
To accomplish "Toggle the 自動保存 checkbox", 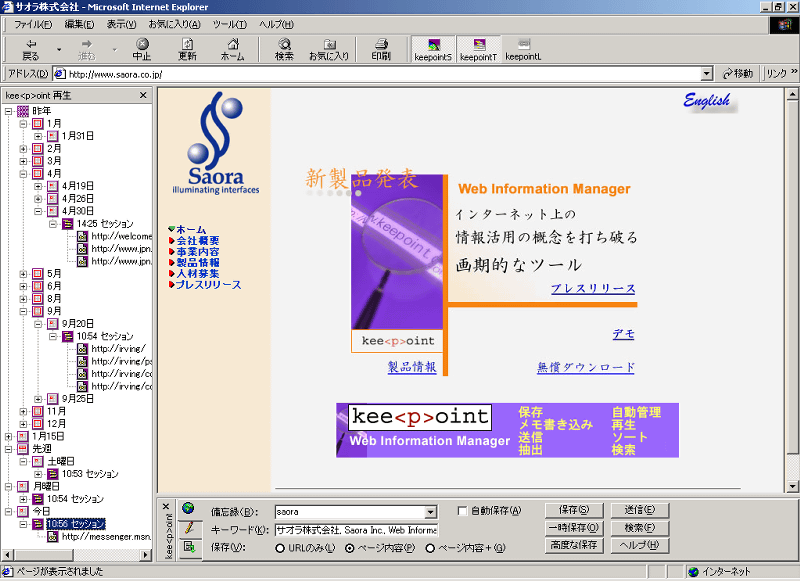I will pyautogui.click(x=462, y=511).
